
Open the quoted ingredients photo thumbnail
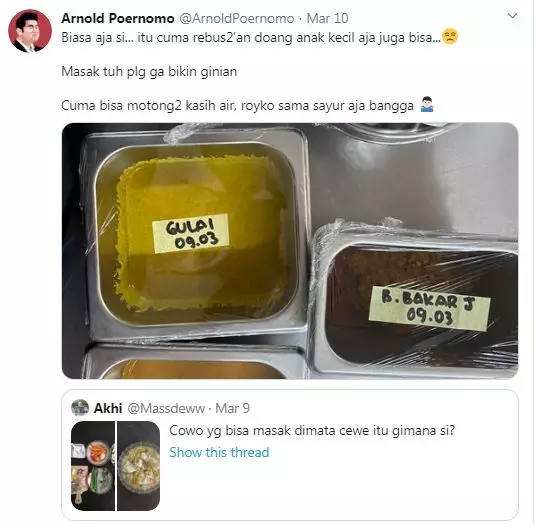pos(93,466)
